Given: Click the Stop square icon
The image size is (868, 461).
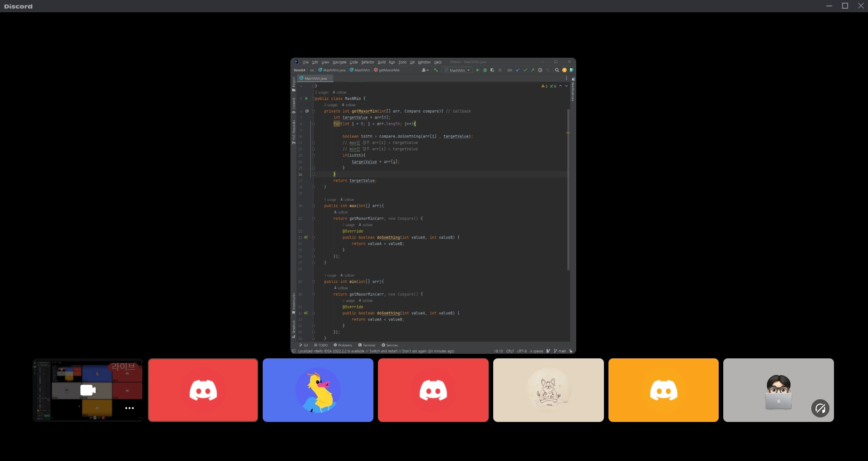Looking at the screenshot, I should 500,70.
